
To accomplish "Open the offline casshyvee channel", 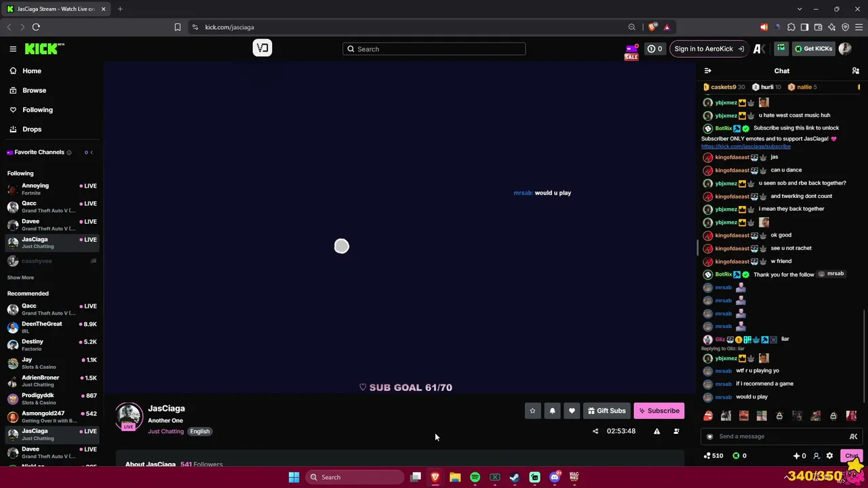I will [52, 261].
